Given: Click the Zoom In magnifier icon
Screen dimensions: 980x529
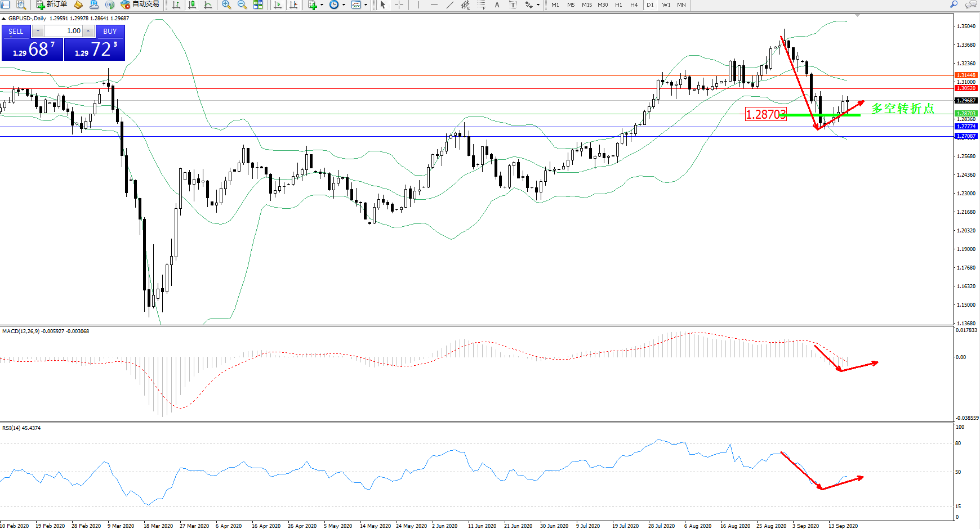Looking at the screenshot, I should coord(226,5).
